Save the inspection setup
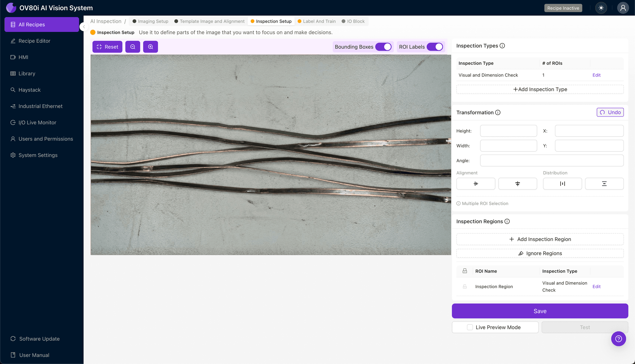Image resolution: width=635 pixels, height=364 pixels. 540,311
